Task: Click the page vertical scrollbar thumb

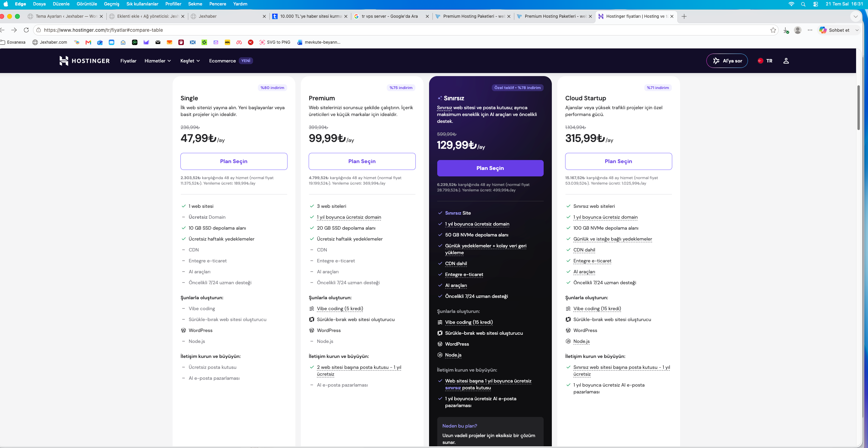Action: 858,107
